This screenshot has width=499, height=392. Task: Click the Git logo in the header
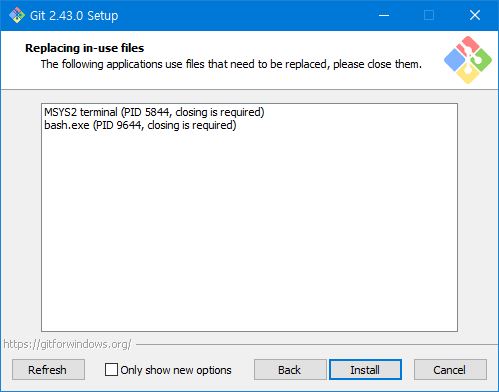point(468,60)
